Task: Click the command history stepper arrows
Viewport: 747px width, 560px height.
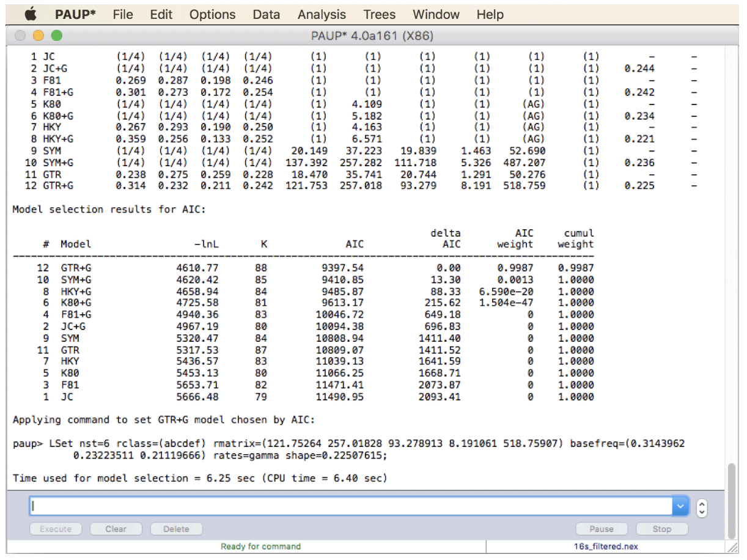Action: coord(702,507)
